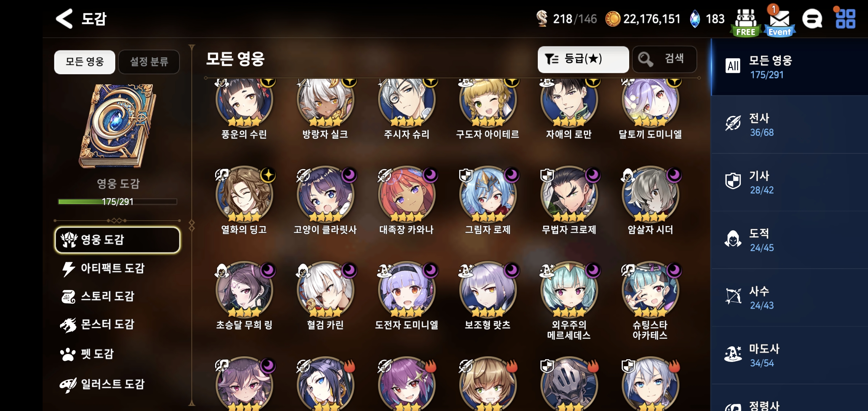Switch to the 설정 분류 tab
868x411 pixels.
[x=149, y=62]
